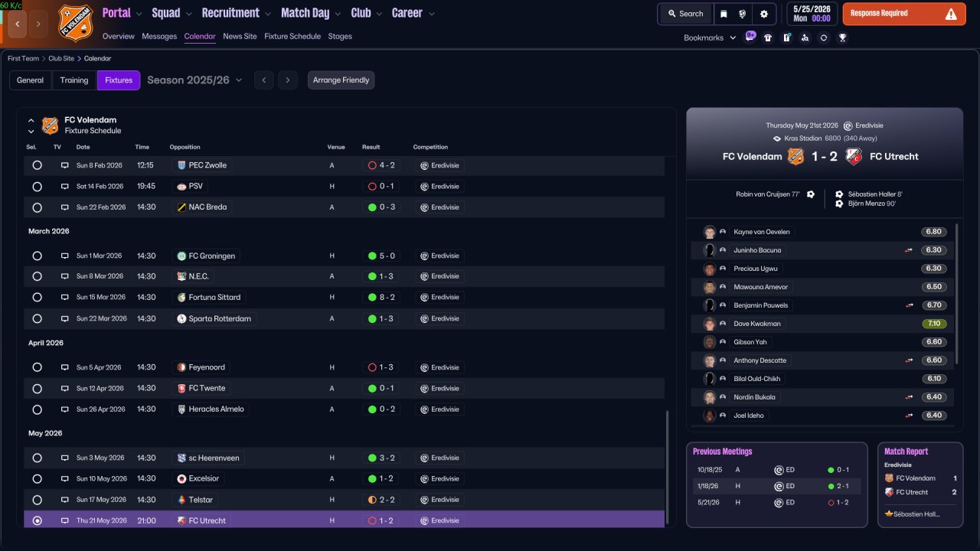Click the TV icon in Feyenoord row
This screenshot has width=980, height=551.
click(x=65, y=367)
